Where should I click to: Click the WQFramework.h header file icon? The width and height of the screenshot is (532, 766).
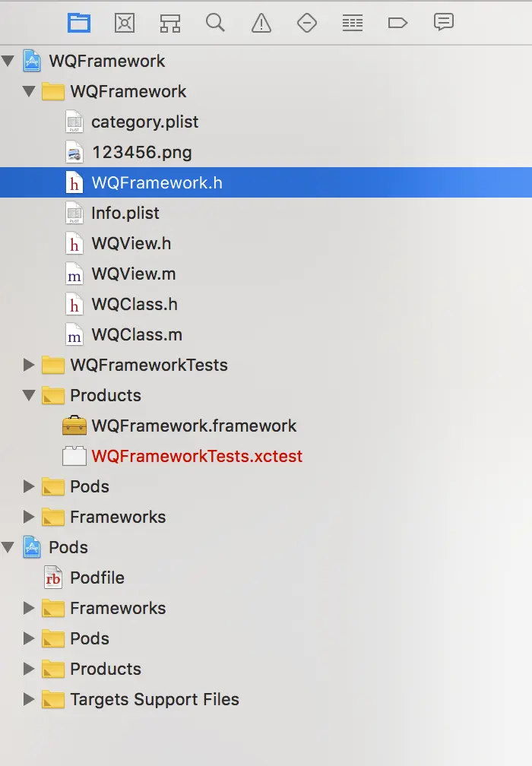tap(74, 182)
